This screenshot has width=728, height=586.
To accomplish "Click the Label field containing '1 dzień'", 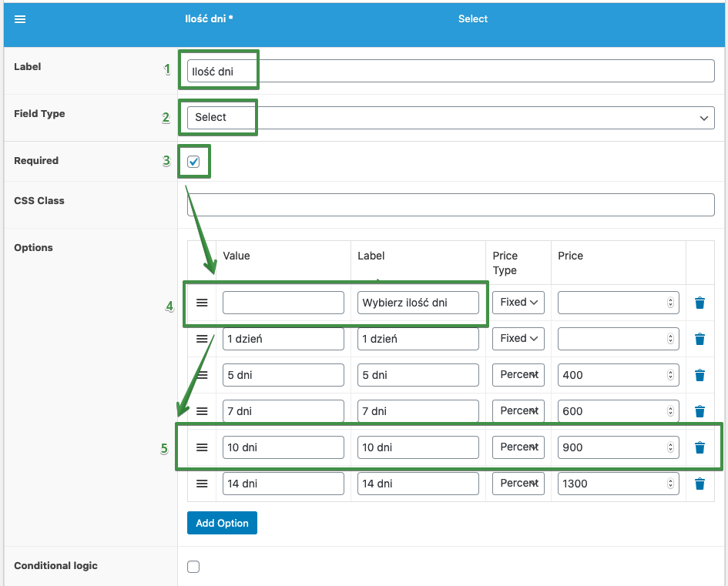I will pos(418,339).
